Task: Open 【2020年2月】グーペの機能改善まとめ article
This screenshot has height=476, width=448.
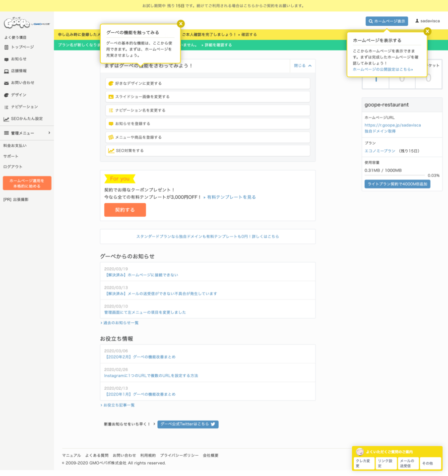Action: pyautogui.click(x=140, y=357)
